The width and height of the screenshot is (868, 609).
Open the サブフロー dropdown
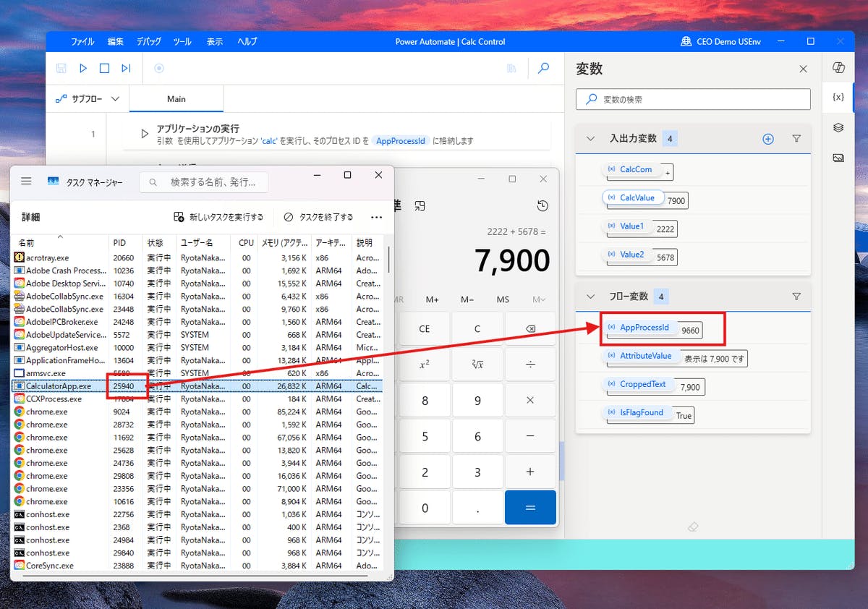(x=87, y=99)
